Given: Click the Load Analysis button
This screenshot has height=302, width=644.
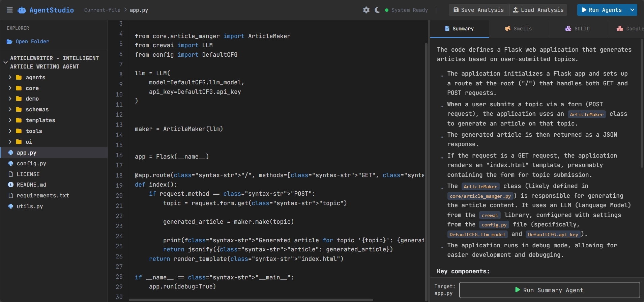Looking at the screenshot, I should pyautogui.click(x=538, y=10).
